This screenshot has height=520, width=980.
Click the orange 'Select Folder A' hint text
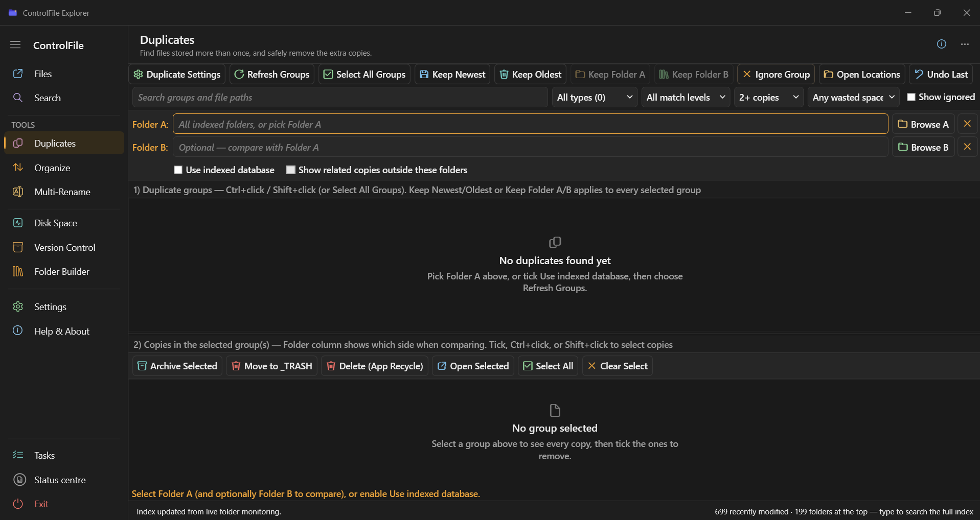tap(306, 494)
